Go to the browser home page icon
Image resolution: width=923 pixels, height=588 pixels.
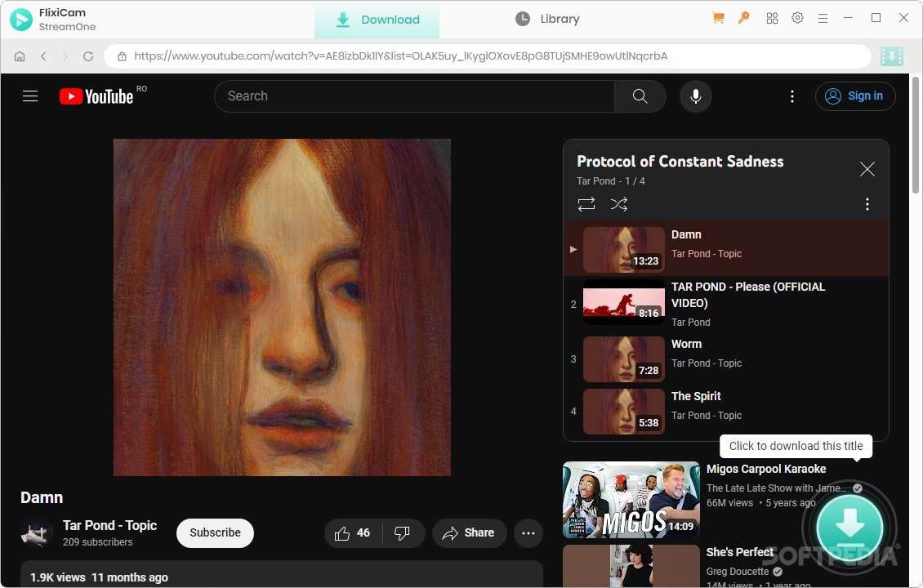(x=20, y=56)
